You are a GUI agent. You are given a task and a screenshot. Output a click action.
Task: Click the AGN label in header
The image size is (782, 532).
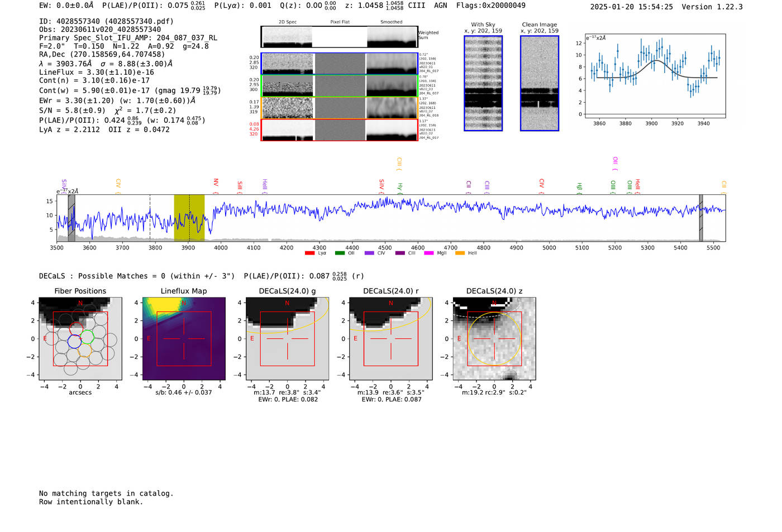click(x=441, y=6)
